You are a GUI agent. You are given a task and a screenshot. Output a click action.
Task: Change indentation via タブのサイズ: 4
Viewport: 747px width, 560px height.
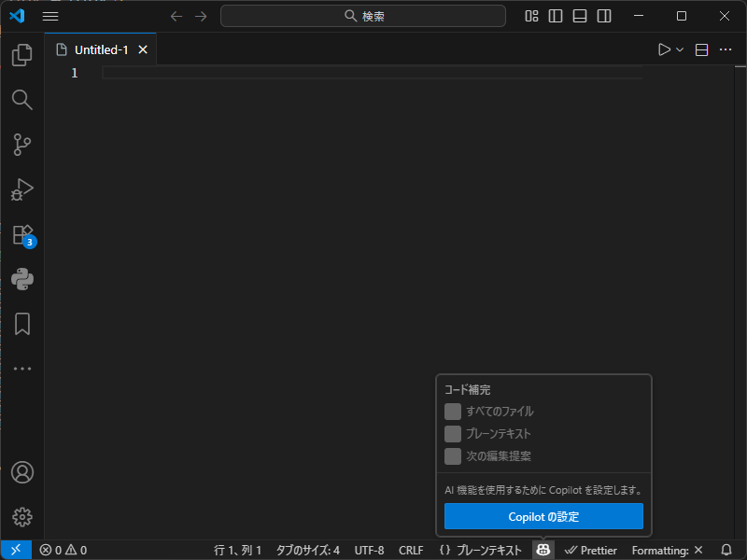pyautogui.click(x=308, y=550)
